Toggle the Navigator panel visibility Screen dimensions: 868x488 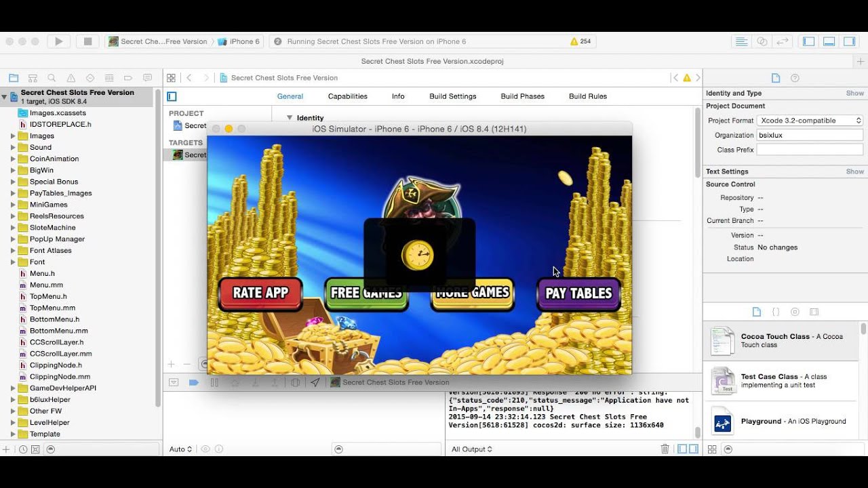tap(808, 41)
